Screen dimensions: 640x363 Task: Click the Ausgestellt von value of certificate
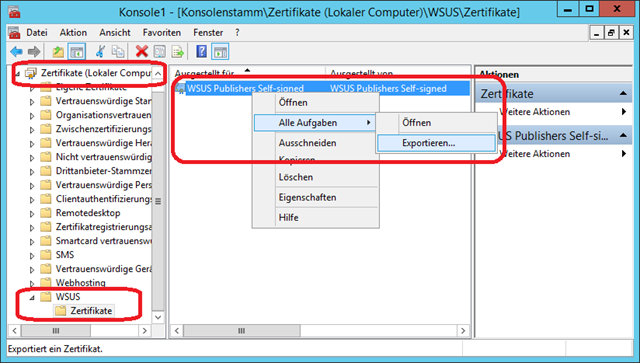coord(388,89)
